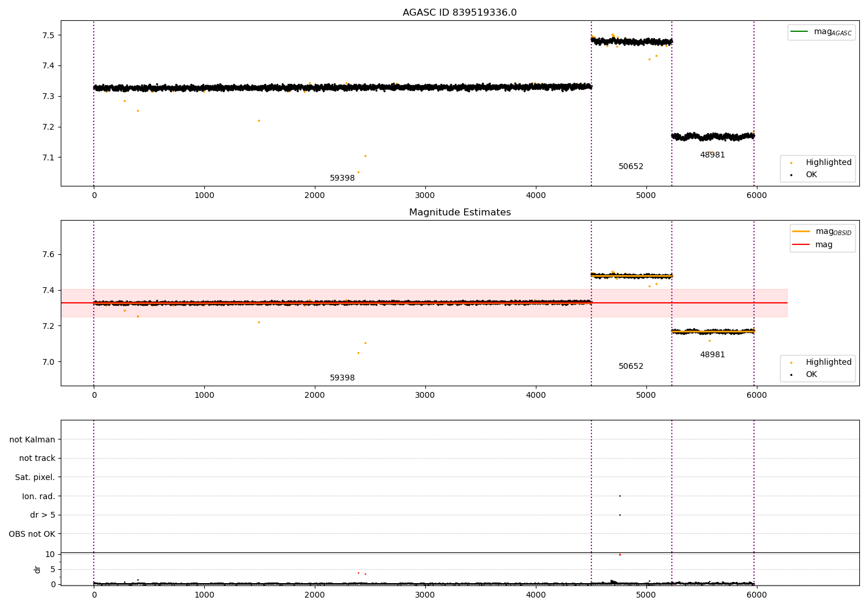Screen dimensions: 868x608
Task: Click the red dr data point at value 10
Action: [620, 554]
